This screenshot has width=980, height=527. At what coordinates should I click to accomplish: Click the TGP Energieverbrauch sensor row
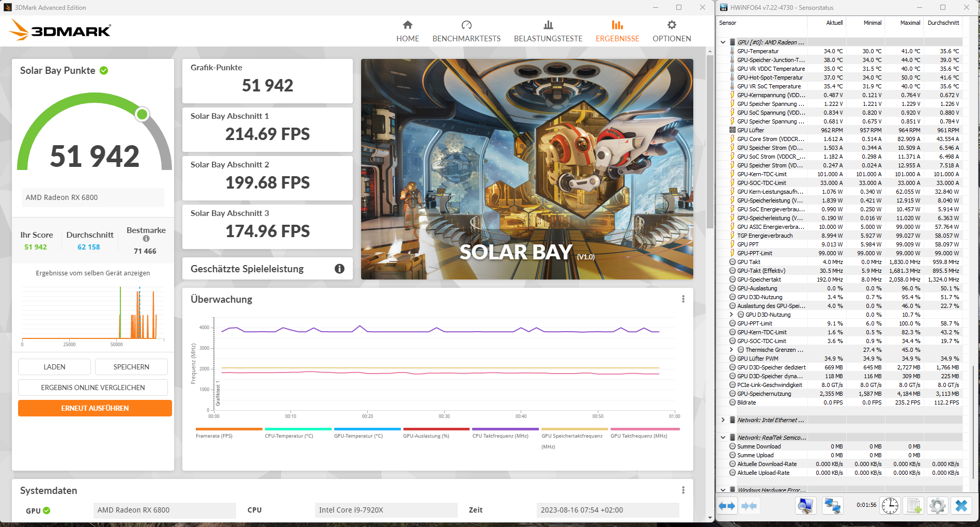coord(845,236)
